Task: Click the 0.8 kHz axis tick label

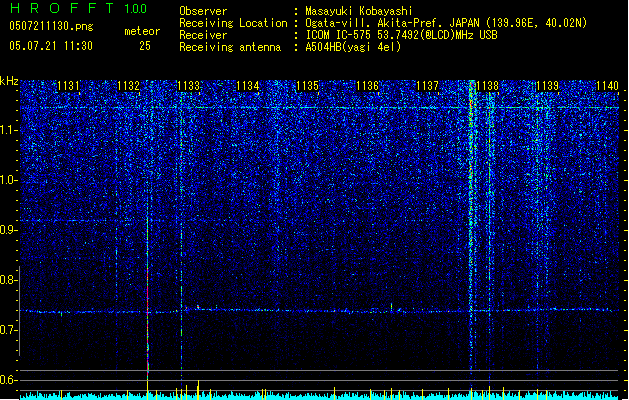Action: point(8,280)
